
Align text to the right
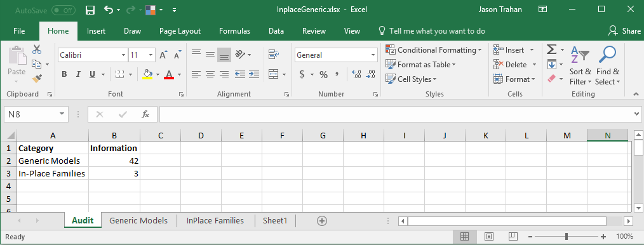coord(224,74)
